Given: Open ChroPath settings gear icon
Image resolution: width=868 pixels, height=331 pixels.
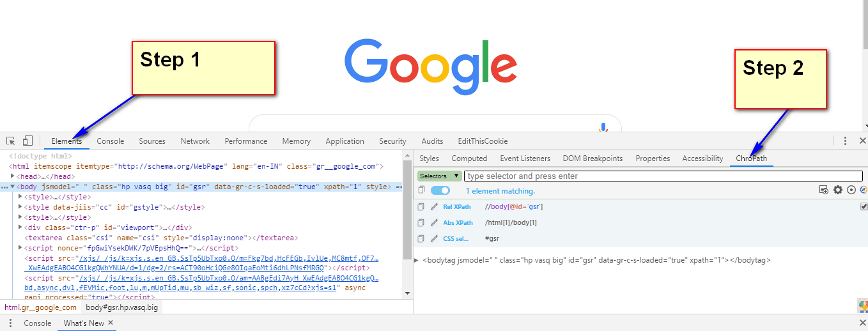Looking at the screenshot, I should 838,190.
